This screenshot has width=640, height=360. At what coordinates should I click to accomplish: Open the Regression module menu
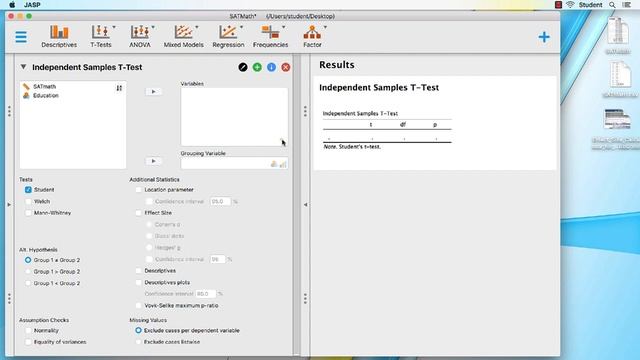coord(228,36)
